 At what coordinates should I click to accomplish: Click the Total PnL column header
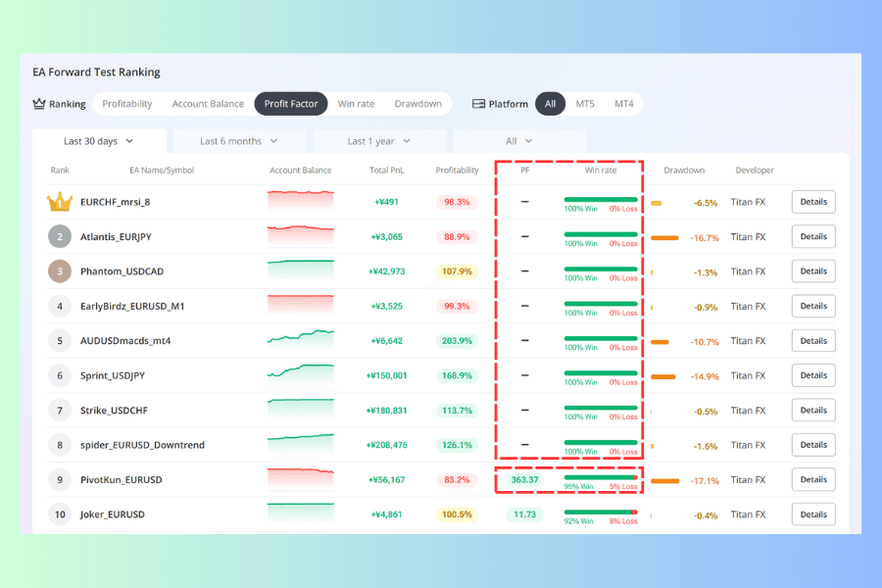pyautogui.click(x=386, y=170)
